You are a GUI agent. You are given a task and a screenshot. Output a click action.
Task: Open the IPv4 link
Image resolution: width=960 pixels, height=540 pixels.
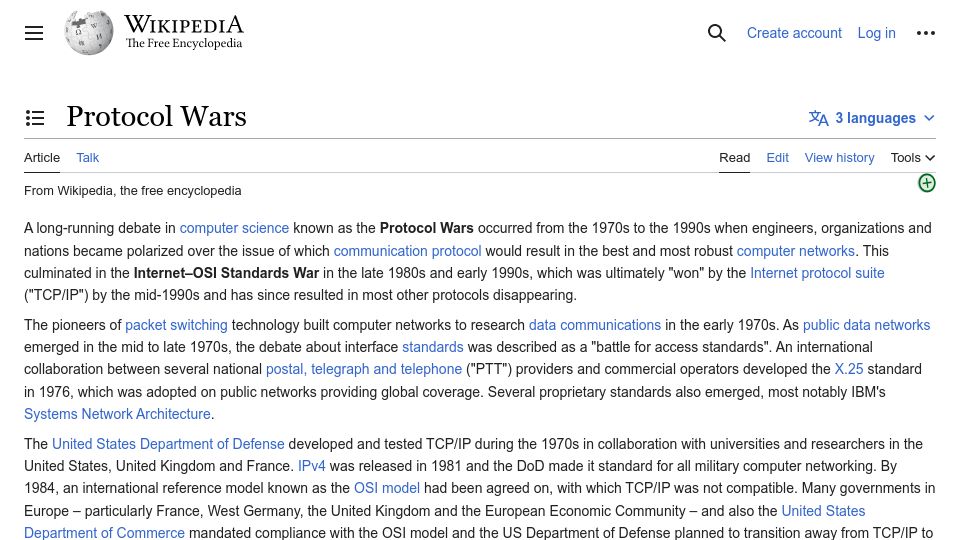point(311,466)
